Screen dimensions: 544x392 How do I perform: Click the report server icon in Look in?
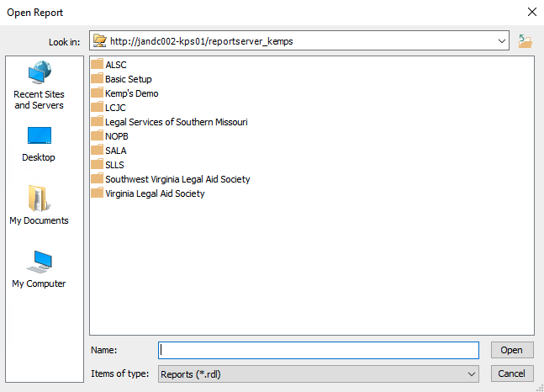100,41
